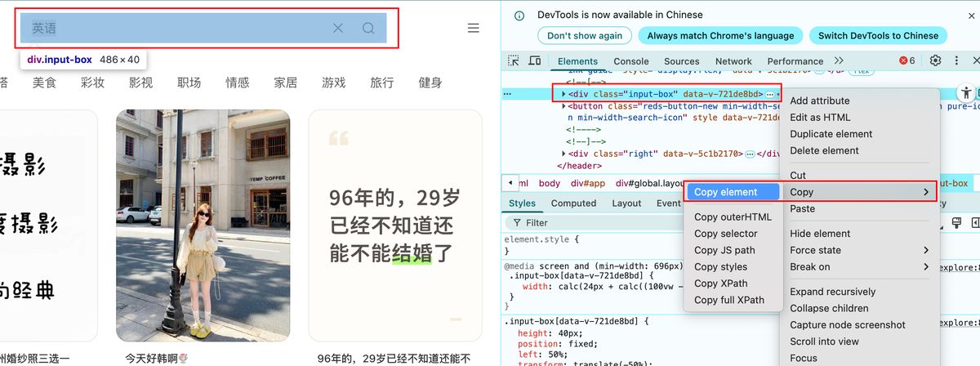This screenshot has height=366, width=980.
Task: Select the inspect element picker icon in DevTools
Action: (x=514, y=60)
